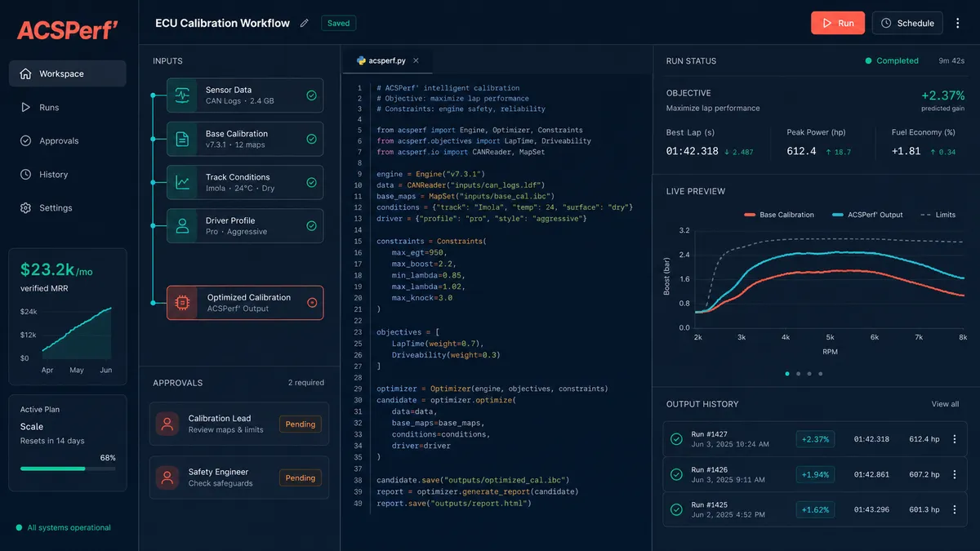
Task: Open options menu for Run #1425
Action: (954, 509)
